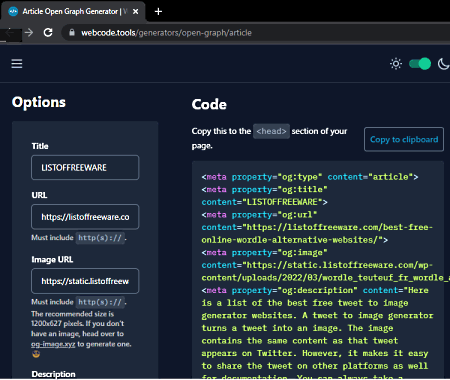This screenshot has width=450, height=380.
Task: Click the Copy to clipboard button
Action: pos(404,139)
